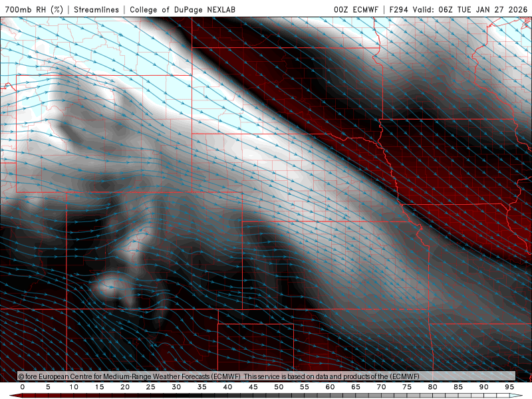Image resolution: width=532 pixels, height=399 pixels.
Task: Click the '85' colorbar scale label
Action: coord(458,387)
